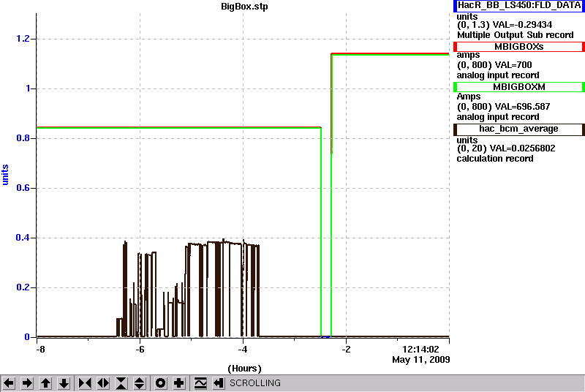
Task: Zoom in vertically with hourglass-shaped icon
Action: point(121,383)
